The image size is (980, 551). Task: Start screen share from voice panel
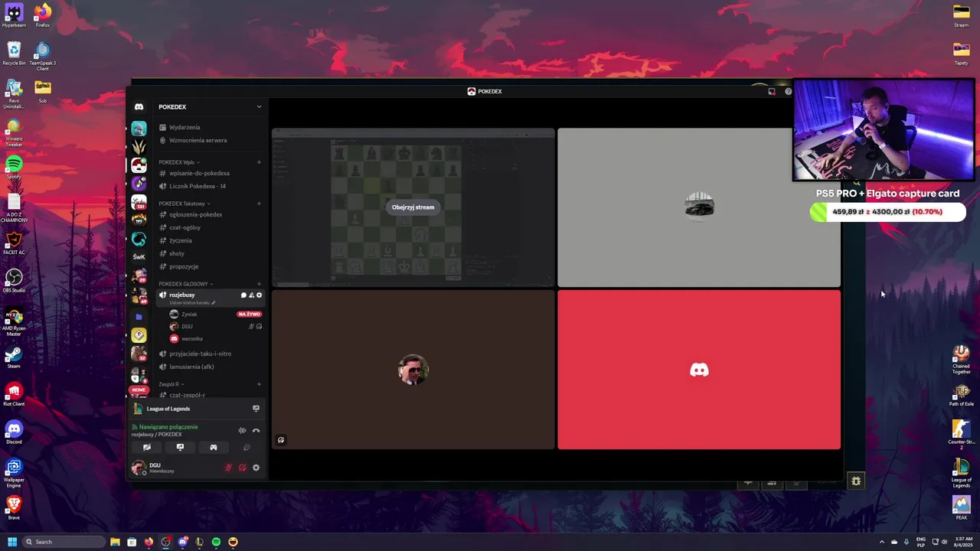point(180,448)
